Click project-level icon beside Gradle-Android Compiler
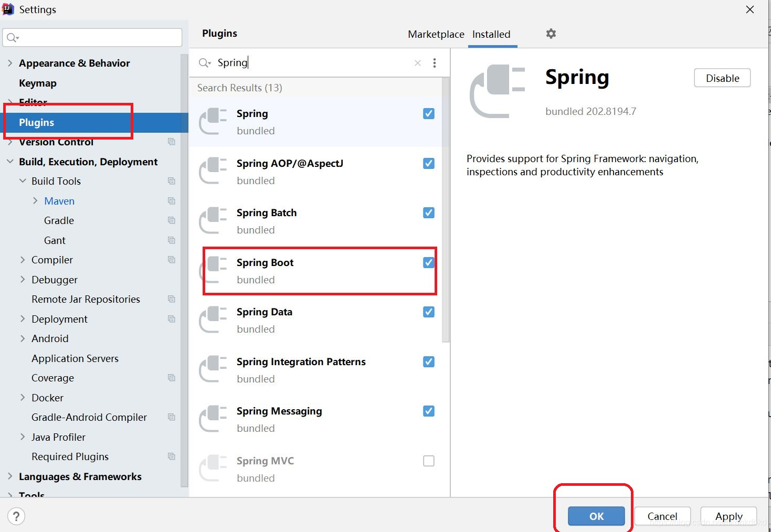This screenshot has height=532, width=771. coord(171,417)
